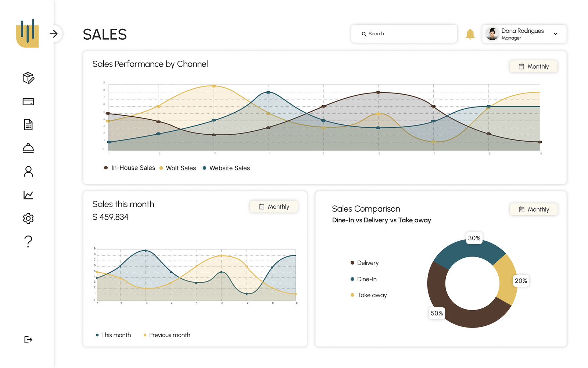Click the notification bell icon

tap(470, 34)
